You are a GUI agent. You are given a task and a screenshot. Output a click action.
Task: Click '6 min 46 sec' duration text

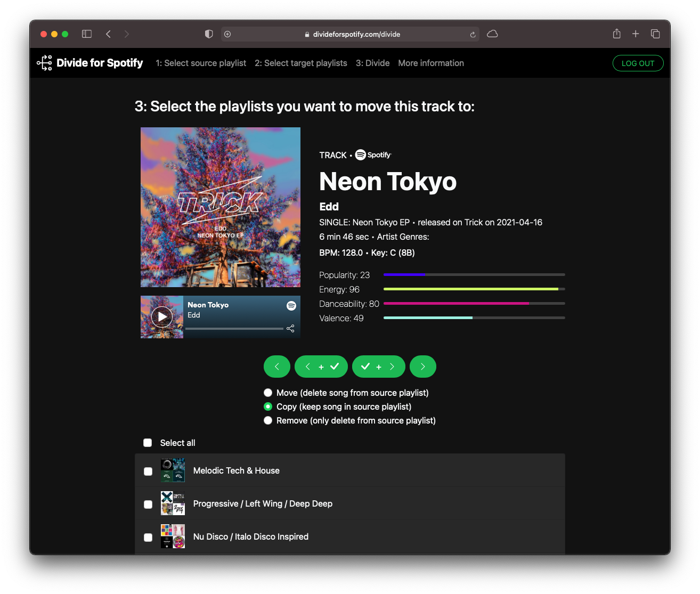click(344, 237)
